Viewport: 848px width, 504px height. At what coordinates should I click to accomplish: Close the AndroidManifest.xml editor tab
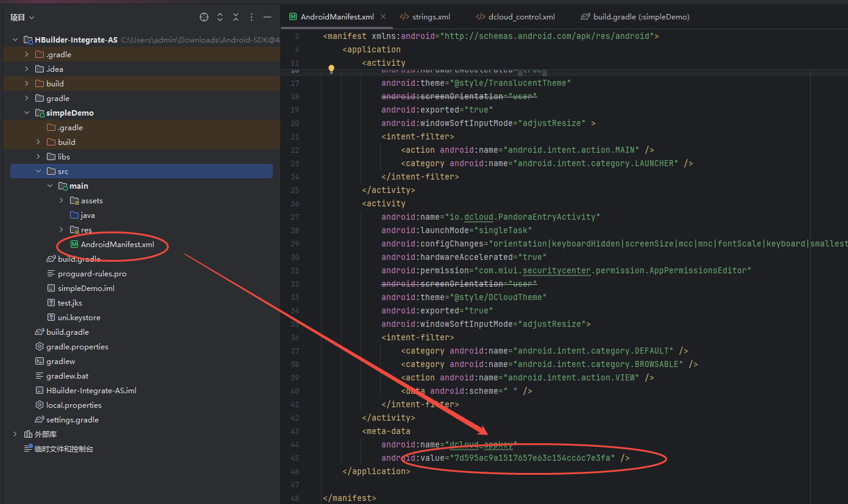click(x=383, y=17)
